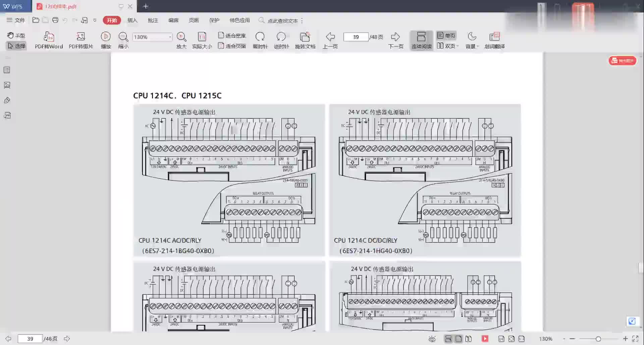Click status bar page field 39

[x=30, y=339]
